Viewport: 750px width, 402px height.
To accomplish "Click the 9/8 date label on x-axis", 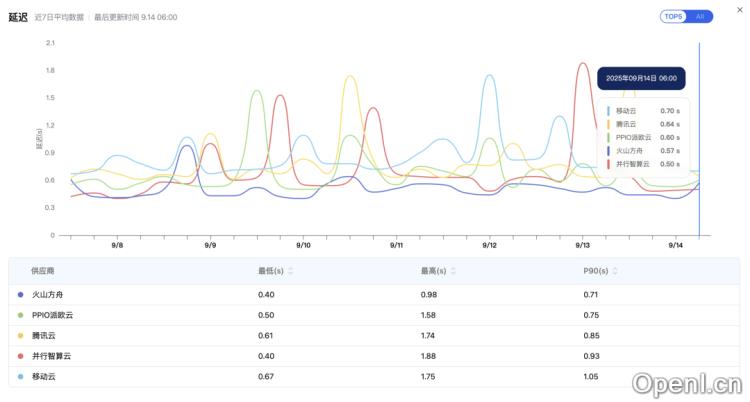I will point(117,246).
